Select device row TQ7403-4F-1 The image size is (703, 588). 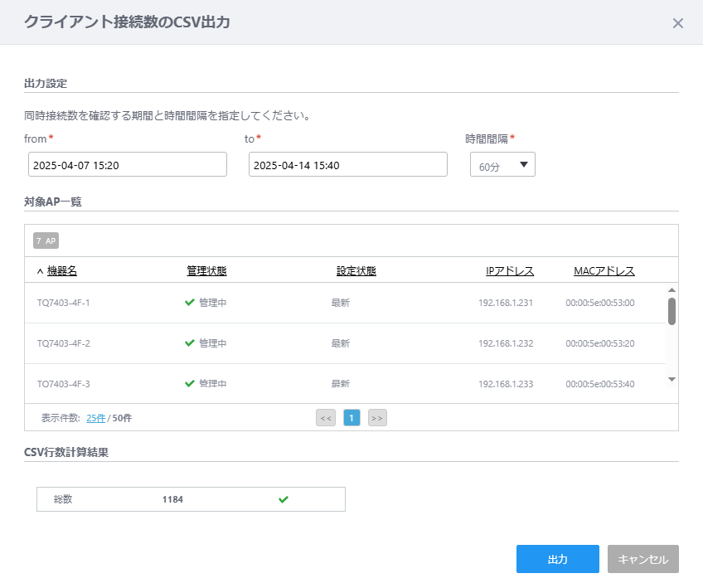point(345,303)
